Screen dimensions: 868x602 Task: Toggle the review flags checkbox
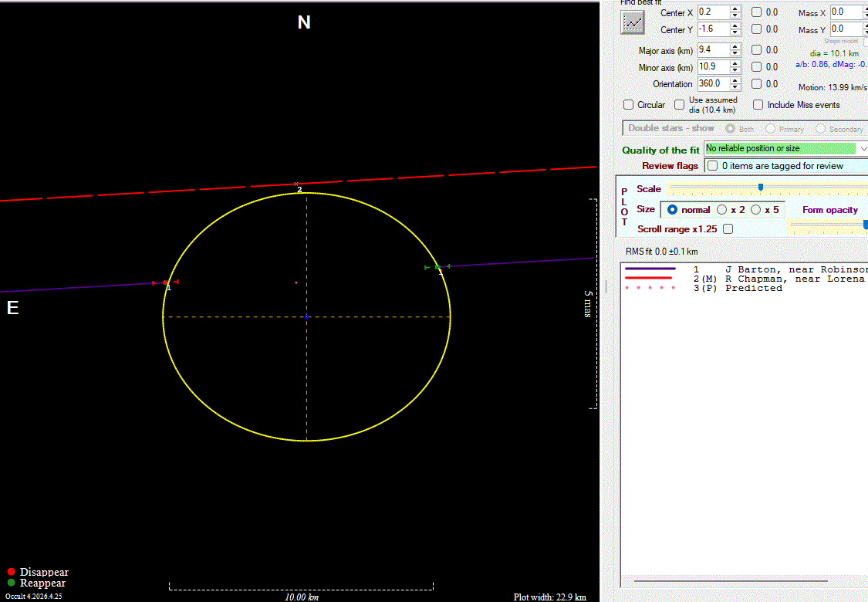coord(713,166)
